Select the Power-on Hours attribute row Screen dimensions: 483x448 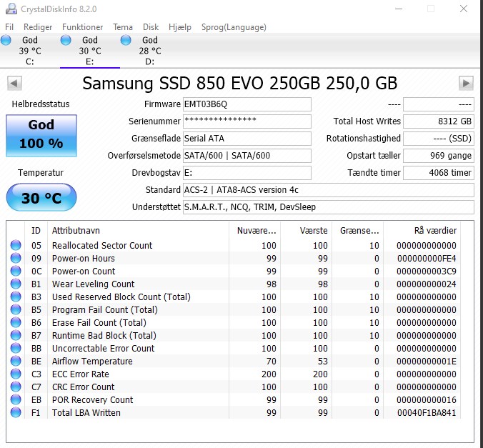(x=234, y=258)
